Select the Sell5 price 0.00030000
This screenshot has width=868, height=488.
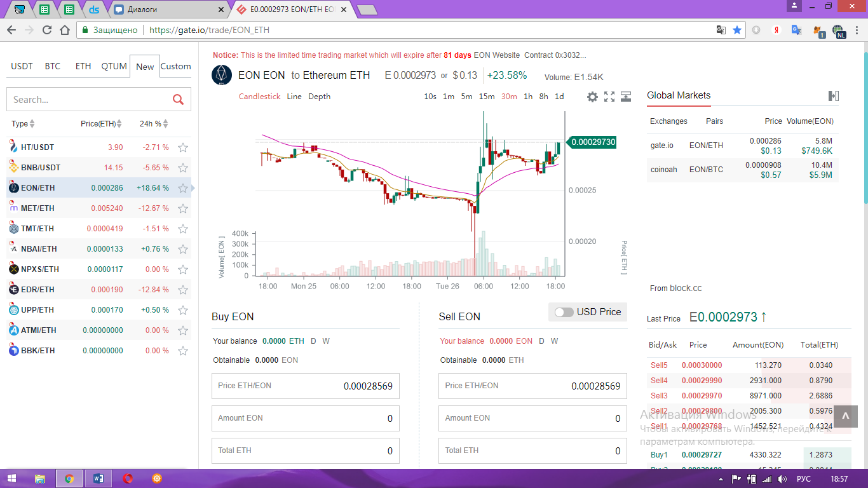(x=702, y=365)
